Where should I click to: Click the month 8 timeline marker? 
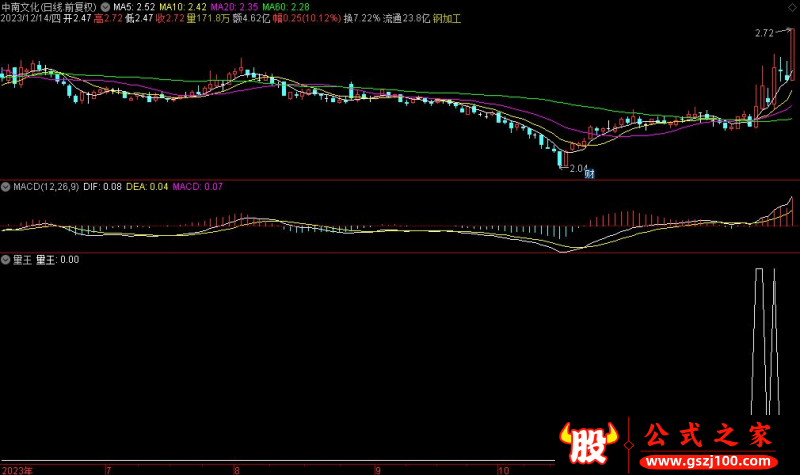pos(237,470)
